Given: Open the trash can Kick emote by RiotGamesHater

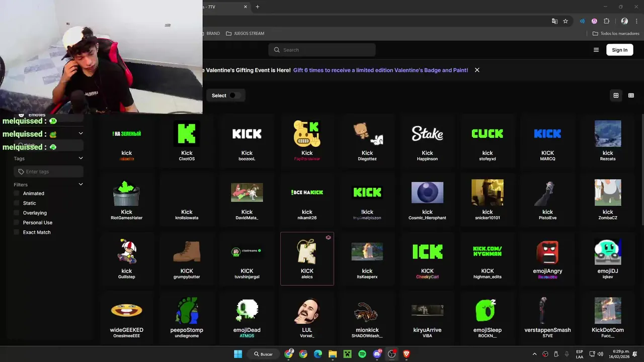Looking at the screenshot, I should click(127, 200).
